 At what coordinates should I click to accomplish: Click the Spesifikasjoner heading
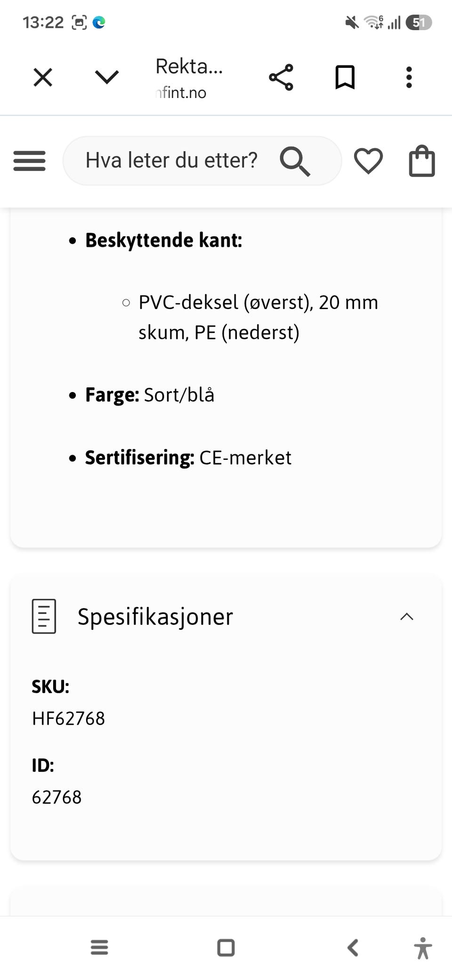click(155, 617)
